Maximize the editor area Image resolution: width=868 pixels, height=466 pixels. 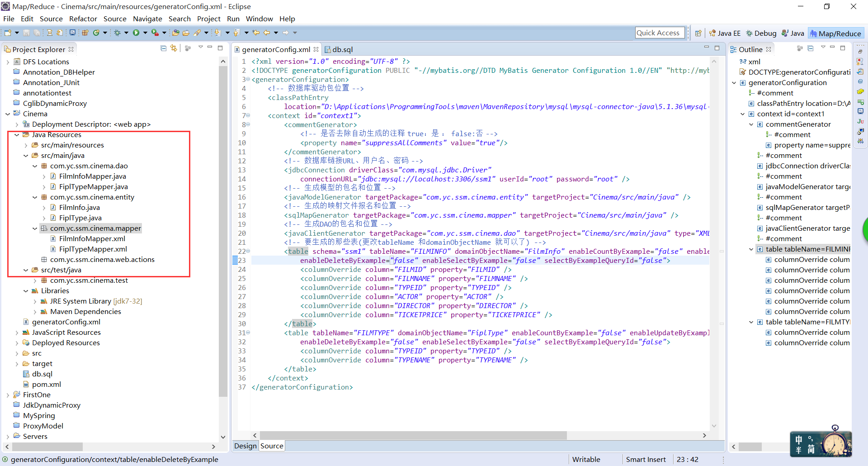(717, 48)
